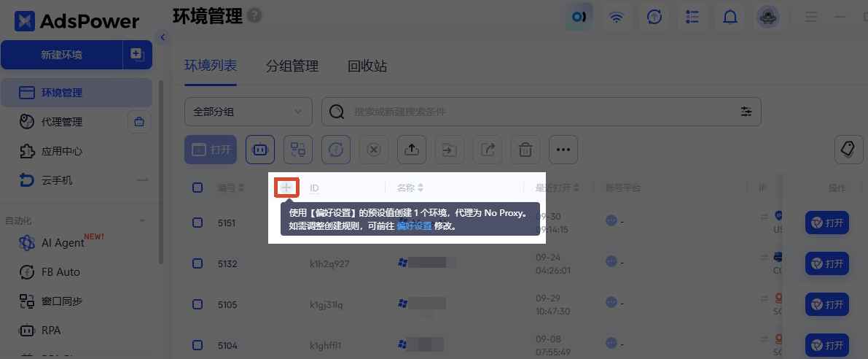This screenshot has width=868, height=359.
Task: Click the proxy shop bag icon
Action: pyautogui.click(x=139, y=122)
